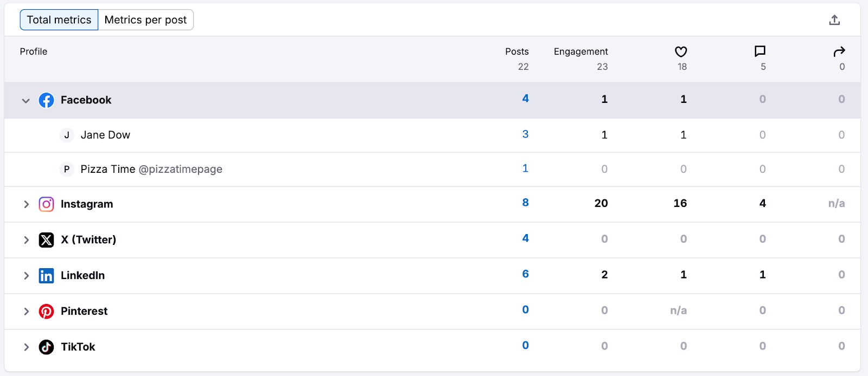The width and height of the screenshot is (868, 376).
Task: Click the total posts value 22
Action: coord(523,67)
